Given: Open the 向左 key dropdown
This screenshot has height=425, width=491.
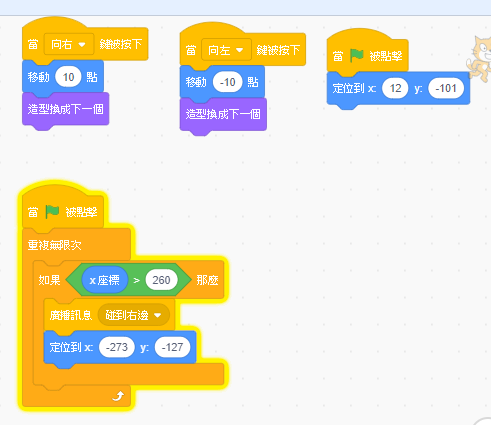Looking at the screenshot, I should (226, 50).
